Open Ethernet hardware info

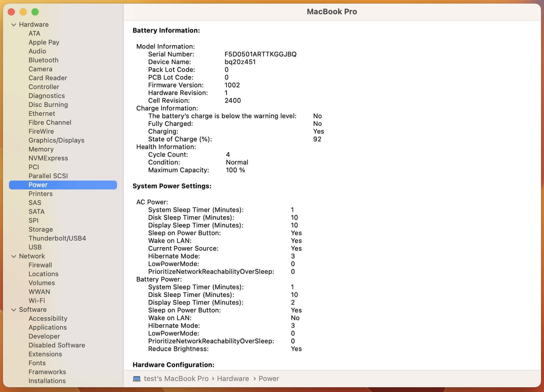point(42,113)
